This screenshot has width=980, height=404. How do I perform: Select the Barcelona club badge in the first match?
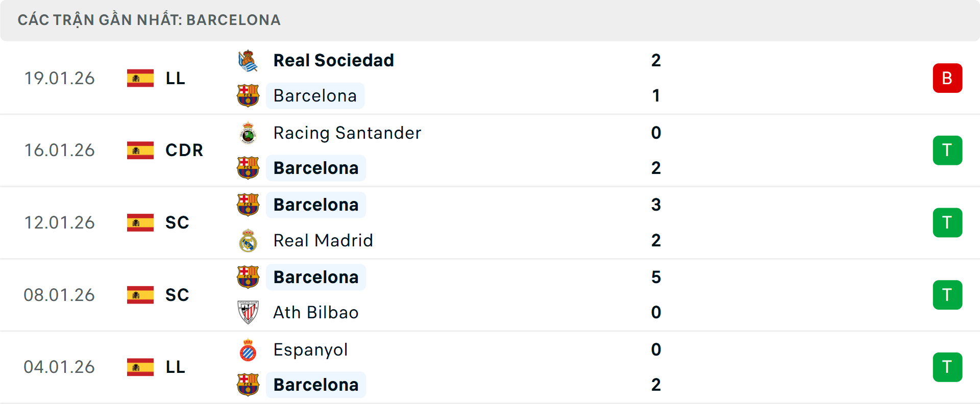[249, 95]
